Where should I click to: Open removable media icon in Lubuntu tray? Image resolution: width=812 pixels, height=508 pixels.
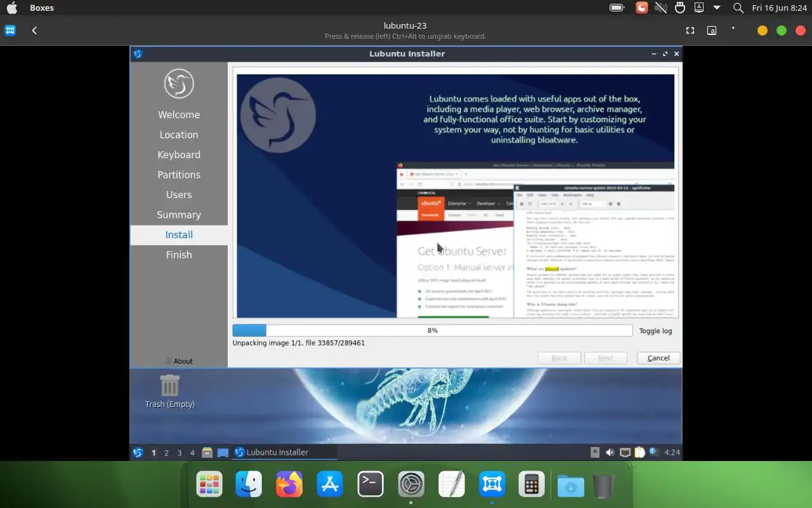[x=595, y=453]
